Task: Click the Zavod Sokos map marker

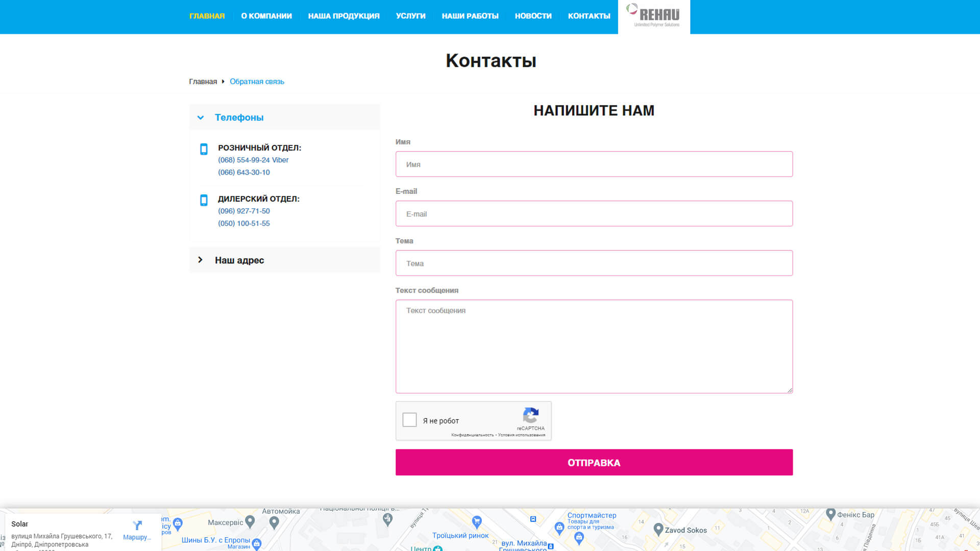Action: click(658, 529)
